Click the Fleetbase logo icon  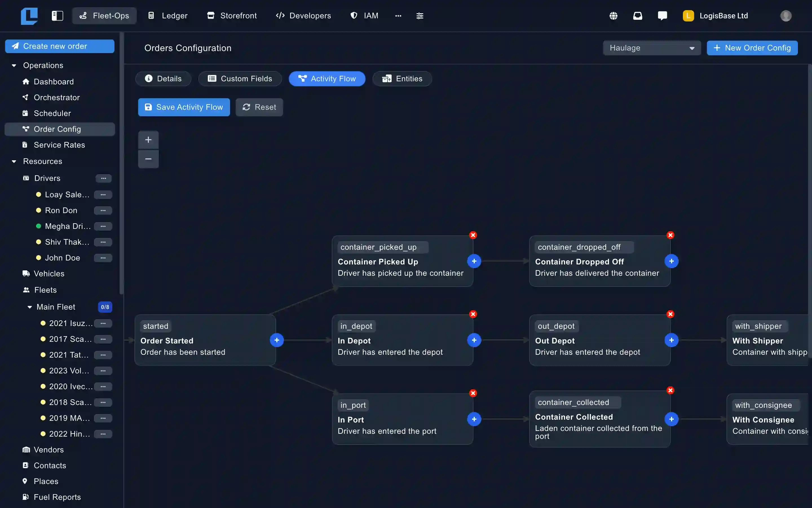[x=29, y=16]
